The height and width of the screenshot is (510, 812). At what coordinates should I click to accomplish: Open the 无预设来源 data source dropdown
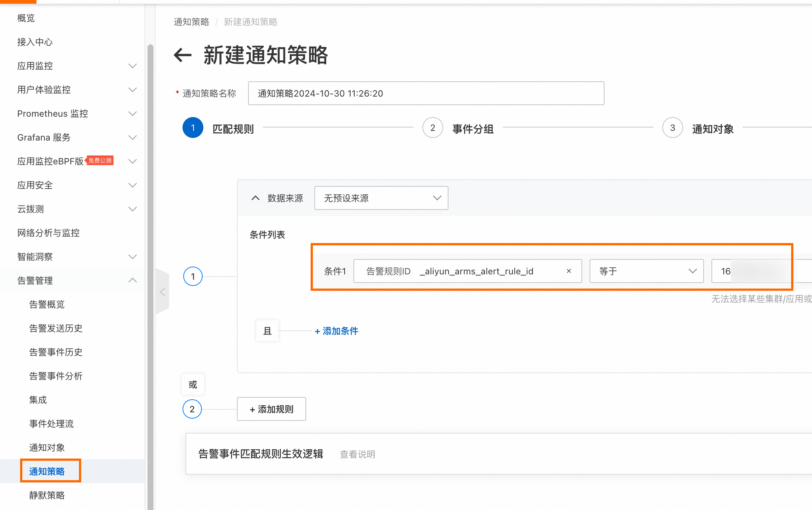click(x=381, y=198)
